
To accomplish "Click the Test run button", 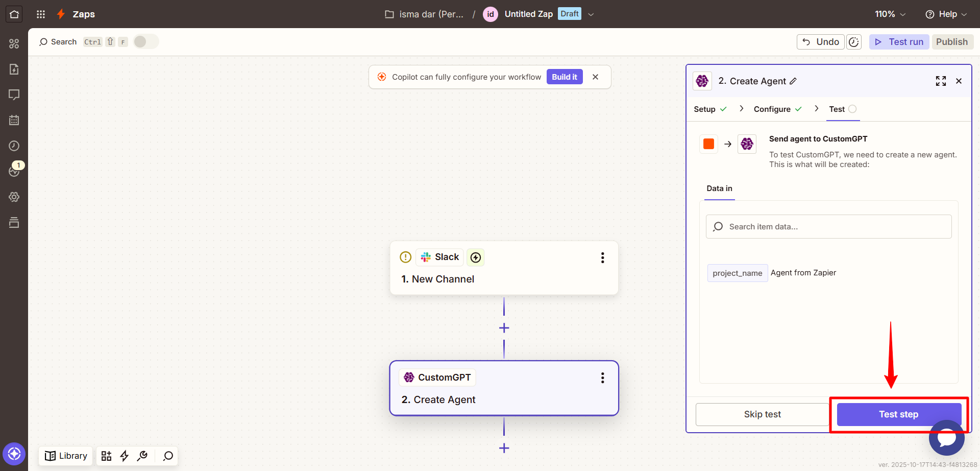I will (899, 42).
